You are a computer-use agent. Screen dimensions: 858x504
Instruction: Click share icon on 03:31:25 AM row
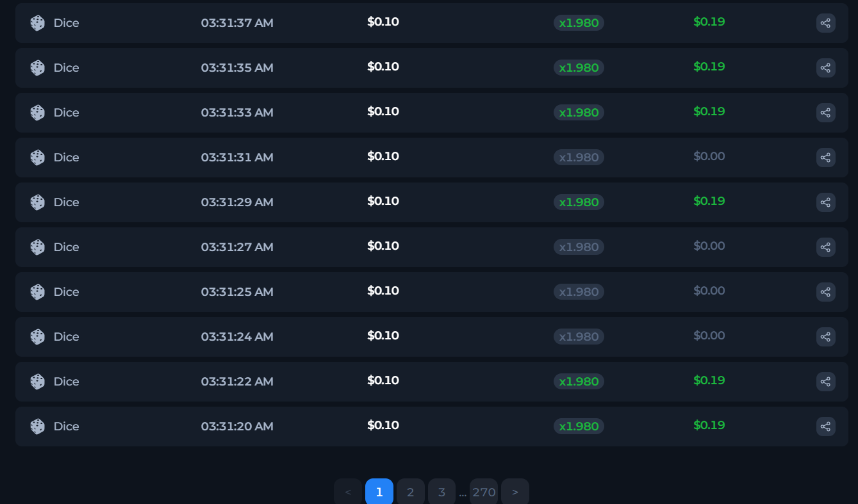825,292
